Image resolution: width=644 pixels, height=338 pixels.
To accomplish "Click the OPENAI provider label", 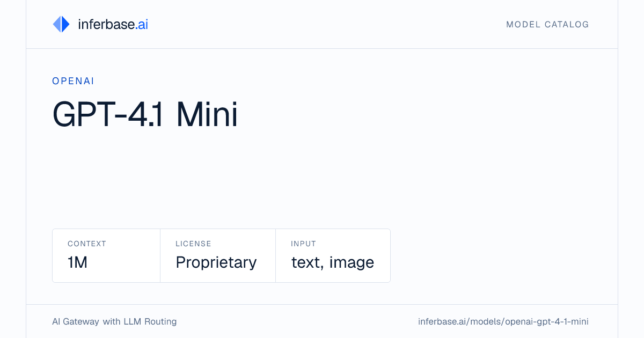I will coord(74,81).
